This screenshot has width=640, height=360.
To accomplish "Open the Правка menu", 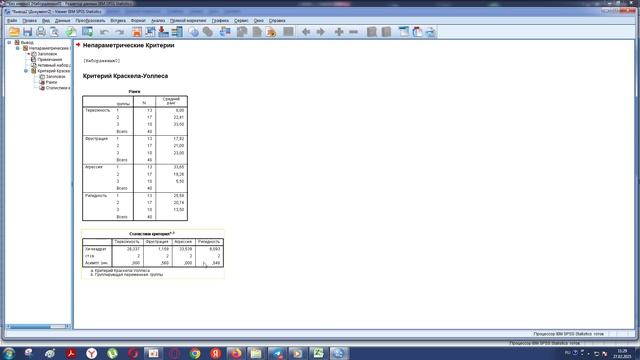I will click(30, 20).
